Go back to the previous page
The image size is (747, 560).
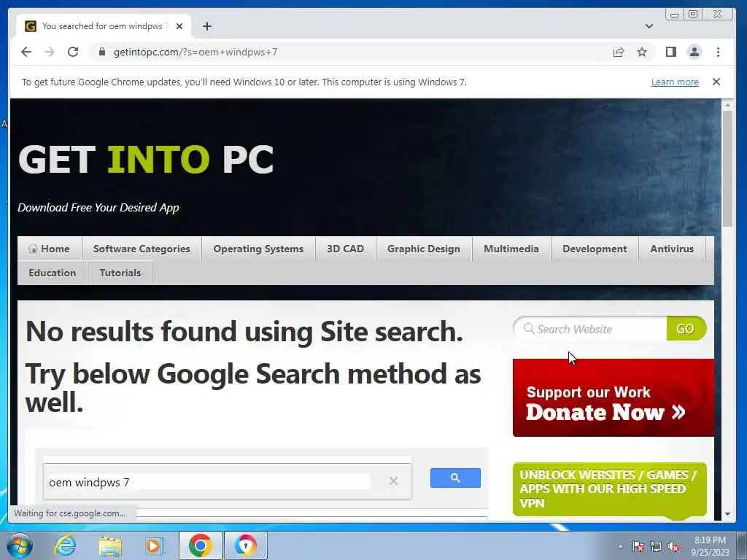[x=26, y=52]
